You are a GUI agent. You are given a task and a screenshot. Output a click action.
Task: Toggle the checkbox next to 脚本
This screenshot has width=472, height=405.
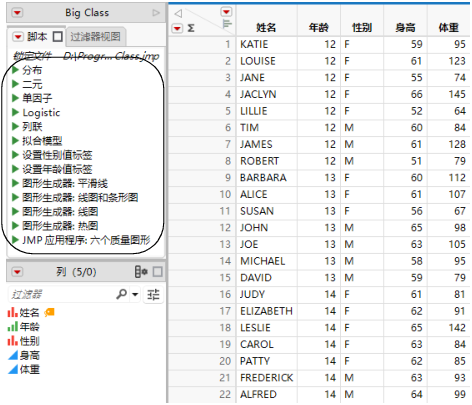pyautogui.click(x=58, y=36)
